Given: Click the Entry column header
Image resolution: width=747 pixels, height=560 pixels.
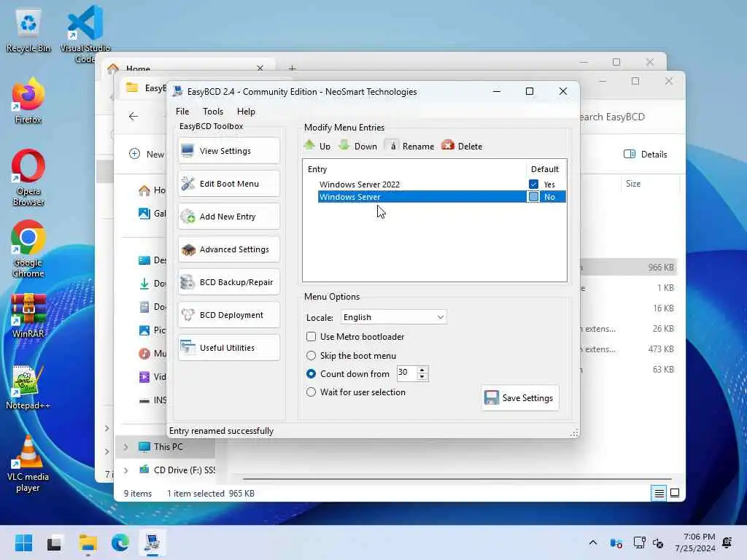Looking at the screenshot, I should [x=317, y=169].
